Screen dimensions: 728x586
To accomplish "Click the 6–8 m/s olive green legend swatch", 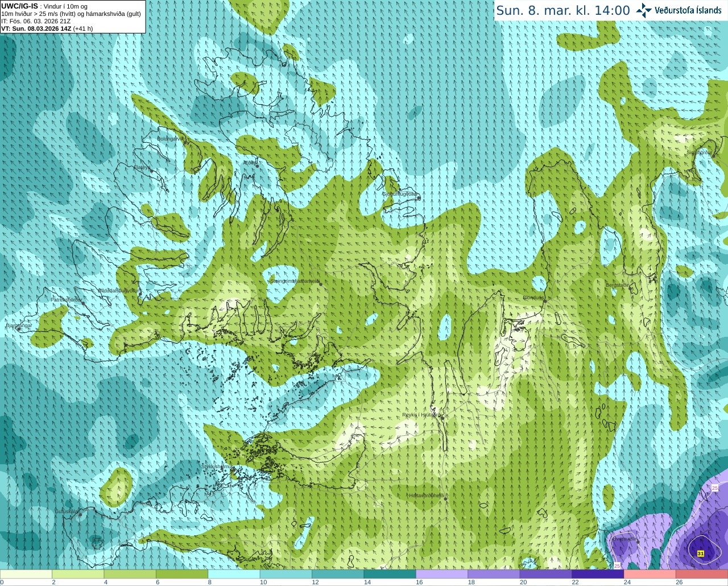I will pyautogui.click(x=182, y=574).
